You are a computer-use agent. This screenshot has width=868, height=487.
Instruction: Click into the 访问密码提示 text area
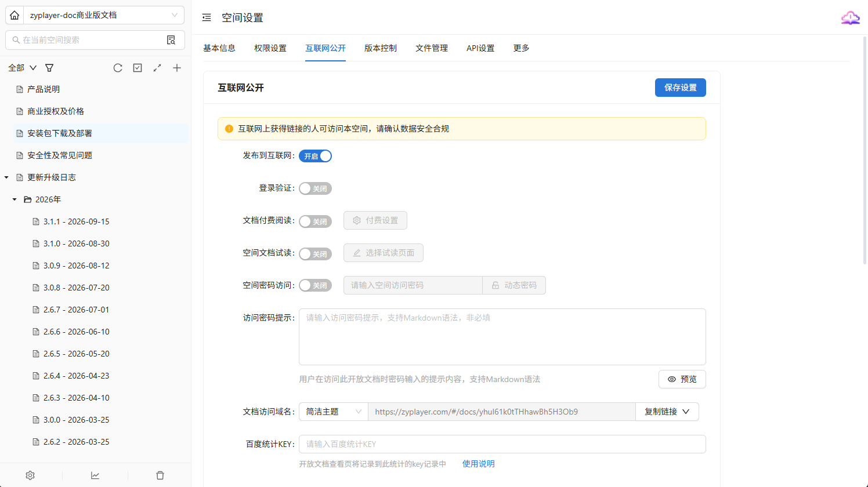pyautogui.click(x=502, y=337)
